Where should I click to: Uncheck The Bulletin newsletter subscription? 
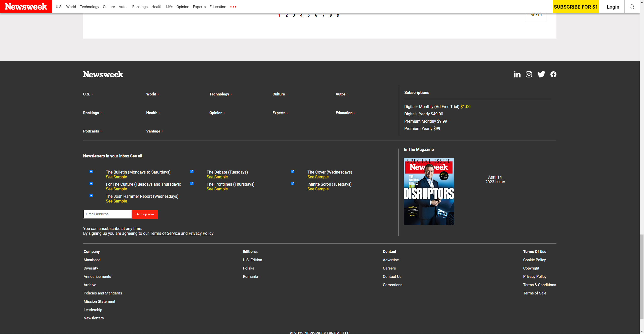(x=91, y=171)
